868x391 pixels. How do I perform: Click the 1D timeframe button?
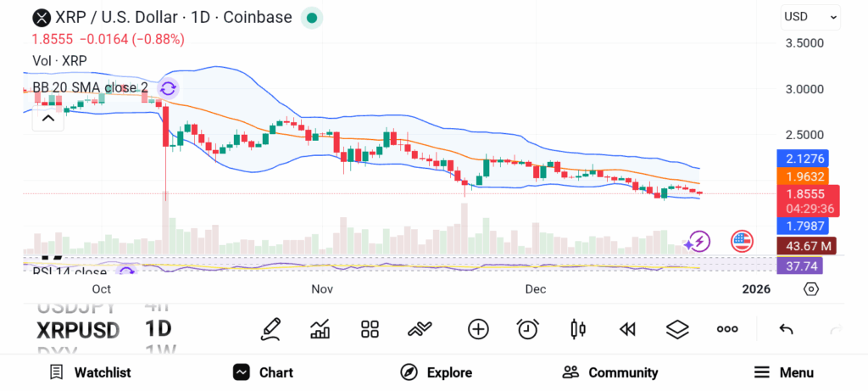159,329
